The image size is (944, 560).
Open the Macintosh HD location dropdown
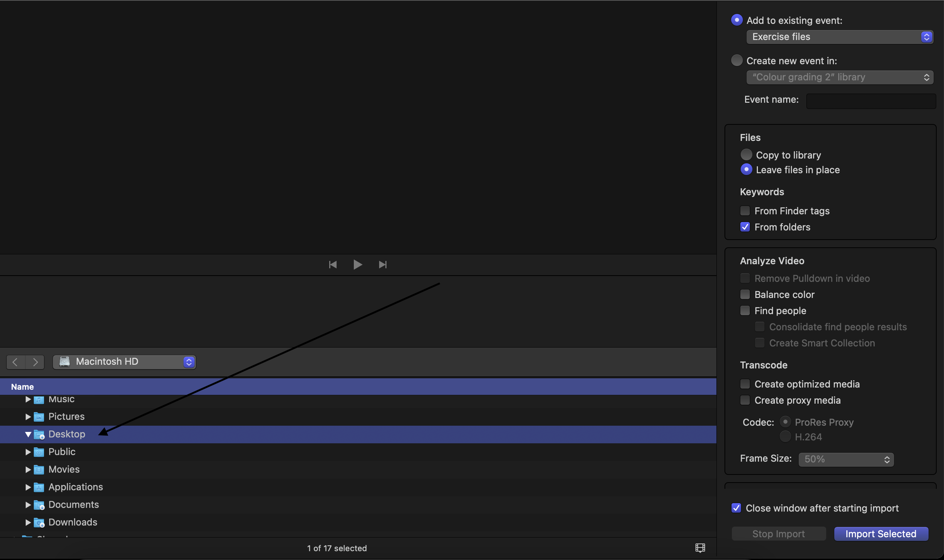tap(124, 362)
